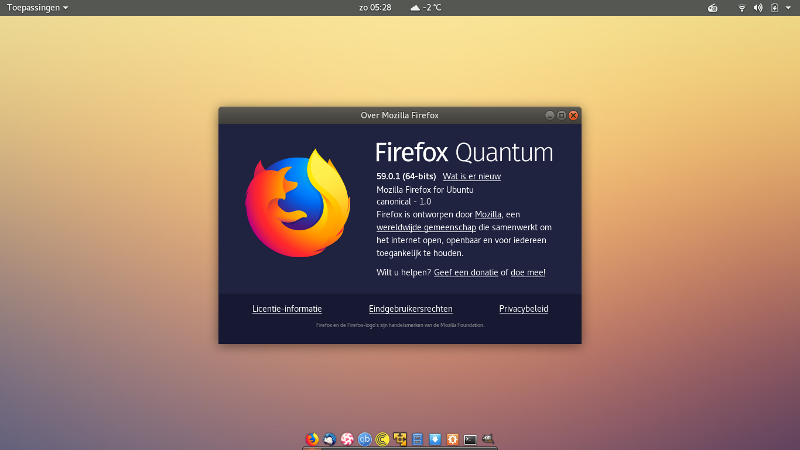Open the Privacybeleid link
The image size is (800, 450).
[523, 309]
